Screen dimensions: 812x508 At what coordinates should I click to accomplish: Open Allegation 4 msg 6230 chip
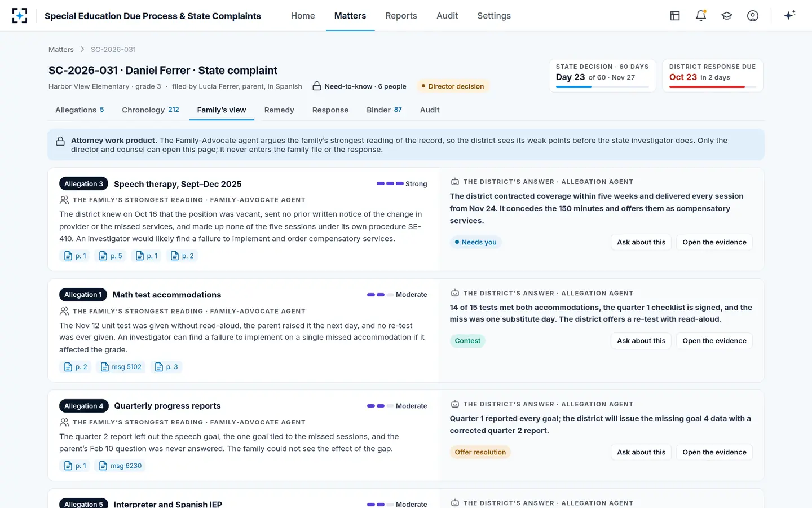coord(120,466)
